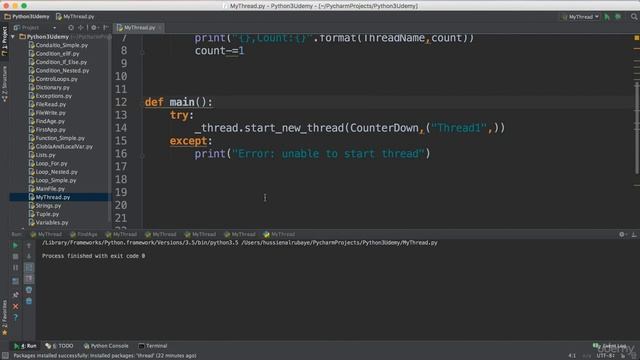The image size is (640, 360).
Task: Toggle soft-wrap icon in Run console
Action: click(x=29, y=268)
